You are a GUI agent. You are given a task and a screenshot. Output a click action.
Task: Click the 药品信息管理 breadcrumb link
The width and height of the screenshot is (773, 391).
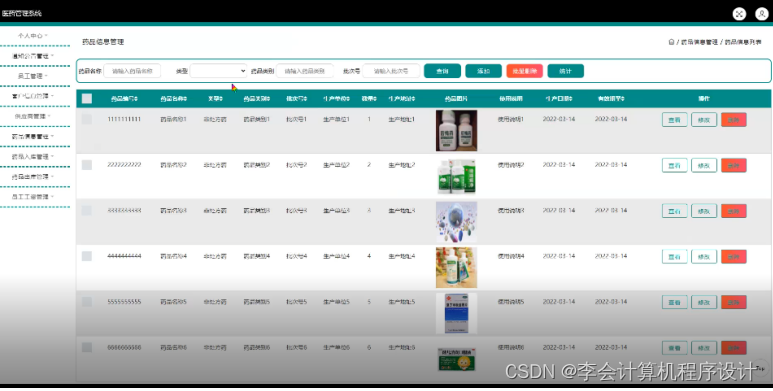click(x=700, y=42)
